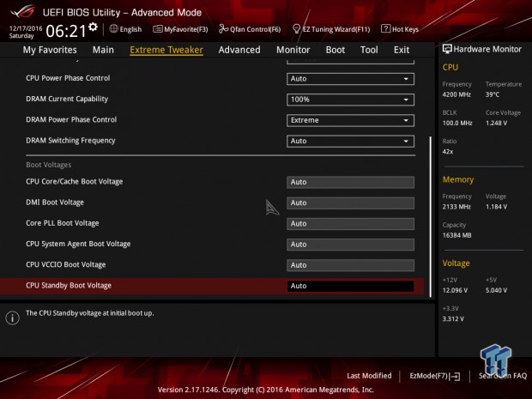Select DMI Boot Voltage label

pyautogui.click(x=55, y=203)
